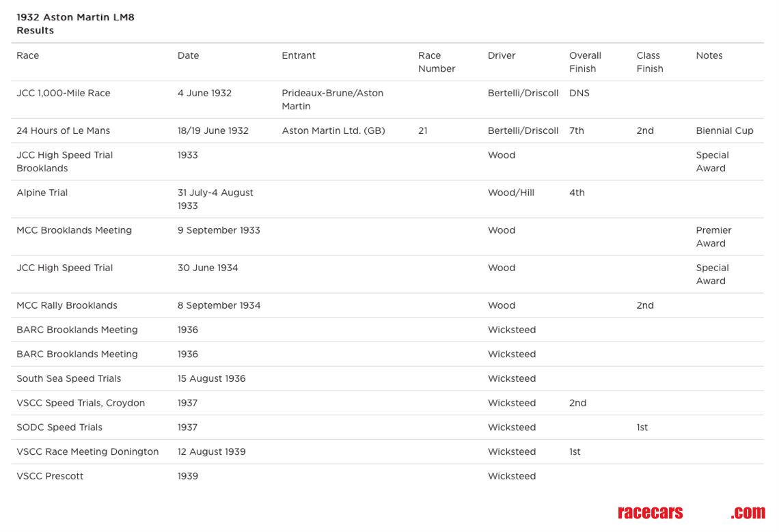The width and height of the screenshot is (779, 532).
Task: Select the "JCC 1,000-Mile Race" row
Action: (x=63, y=93)
